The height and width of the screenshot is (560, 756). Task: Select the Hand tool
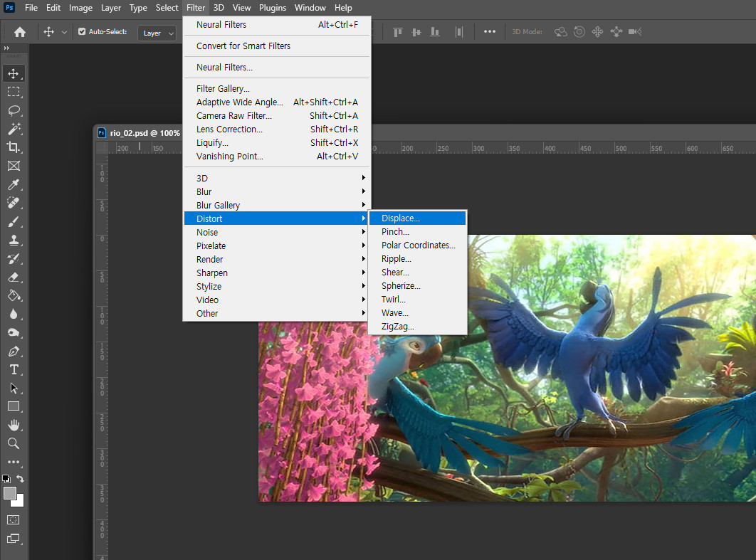click(14, 425)
